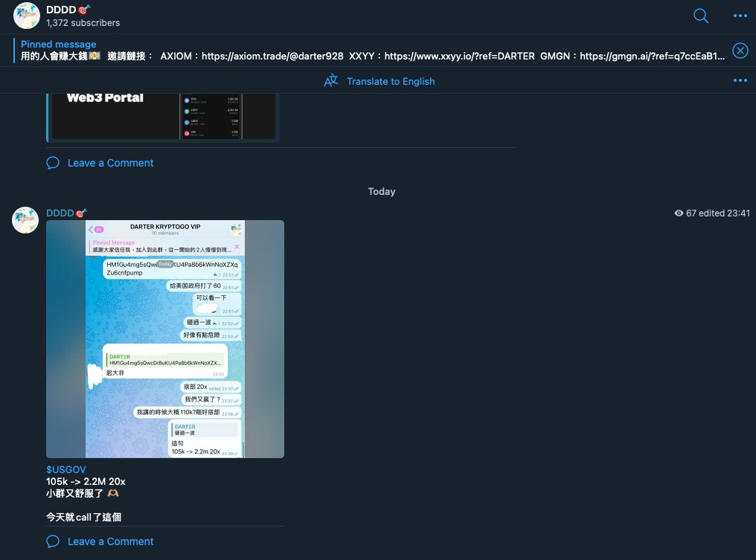The width and height of the screenshot is (756, 560).
Task: Open the Web3 Portal link preview image
Action: [163, 116]
